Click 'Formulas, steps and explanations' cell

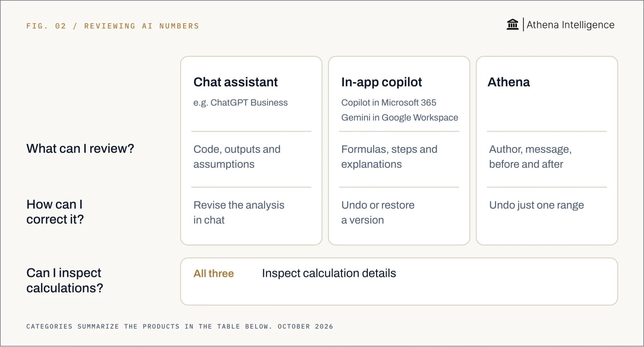389,157
